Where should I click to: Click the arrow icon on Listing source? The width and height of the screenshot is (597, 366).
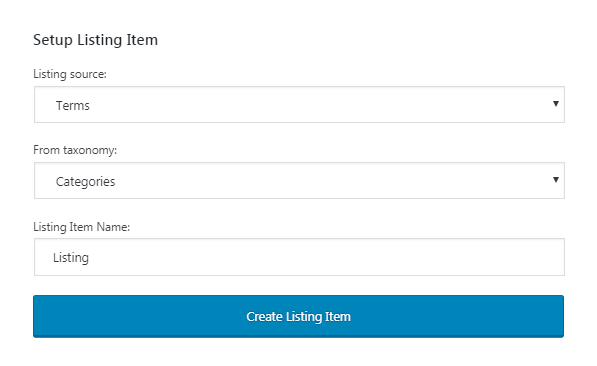(556, 104)
